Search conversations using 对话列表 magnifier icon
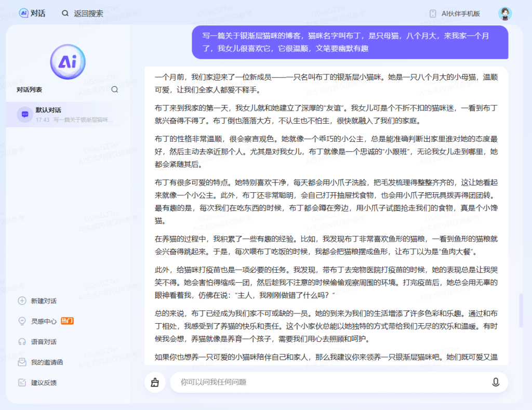The width and height of the screenshot is (532, 410). click(x=115, y=89)
